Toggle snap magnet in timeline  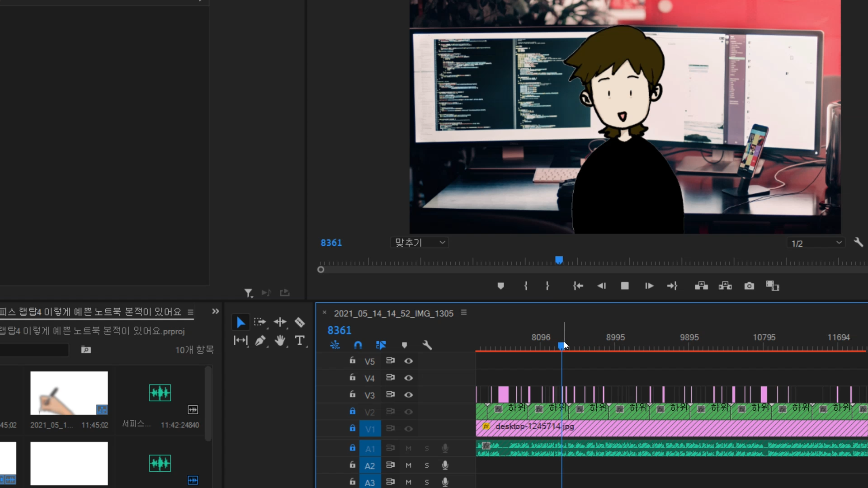(x=358, y=345)
